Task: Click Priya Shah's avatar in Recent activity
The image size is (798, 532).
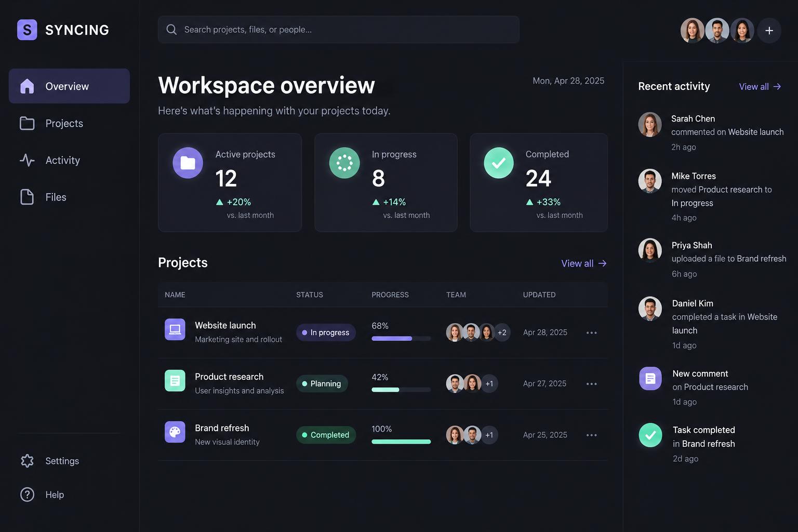Action: pos(650,250)
